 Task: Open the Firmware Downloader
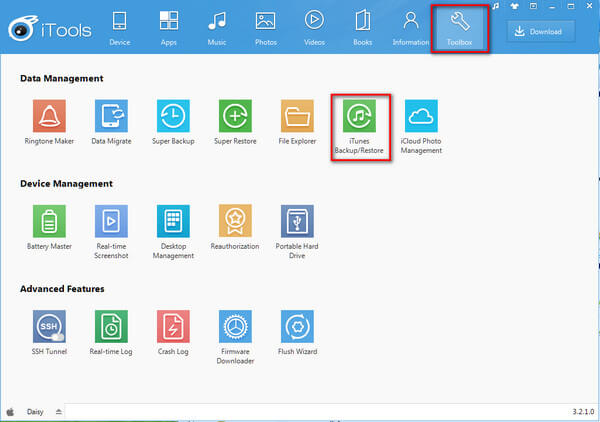coord(235,326)
